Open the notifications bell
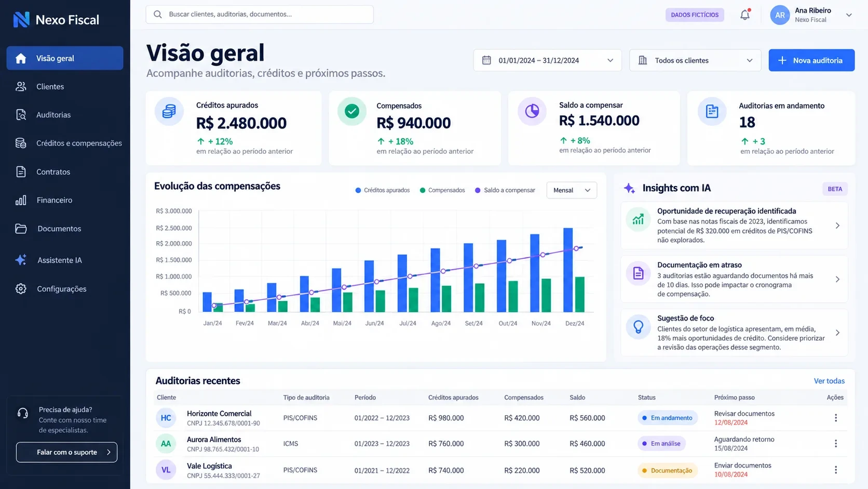 [745, 15]
